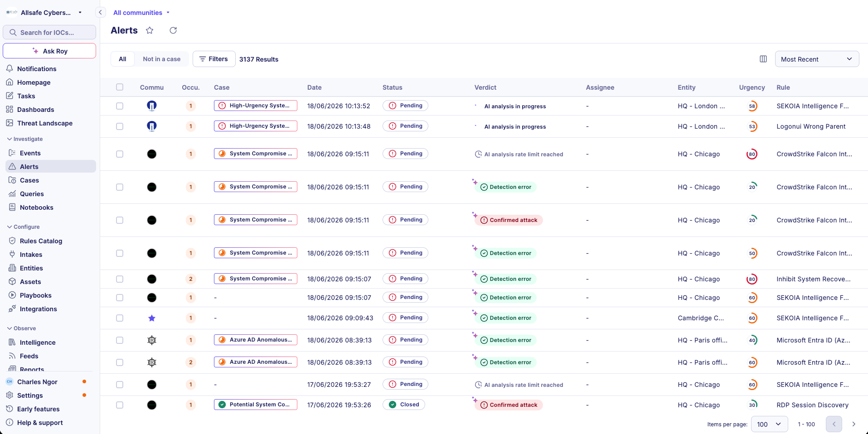The image size is (868, 434).
Task: Collapse the sidebar with the chevron button
Action: [100, 12]
